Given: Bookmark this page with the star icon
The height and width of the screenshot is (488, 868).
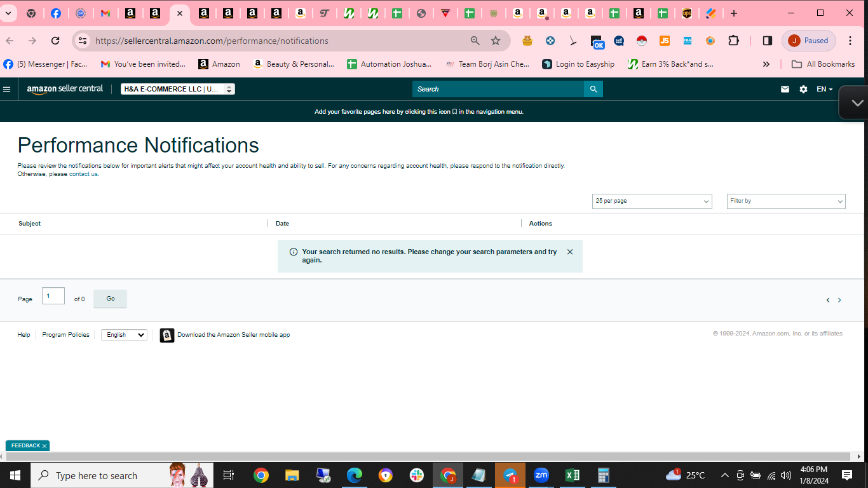Looking at the screenshot, I should pyautogui.click(x=496, y=41).
